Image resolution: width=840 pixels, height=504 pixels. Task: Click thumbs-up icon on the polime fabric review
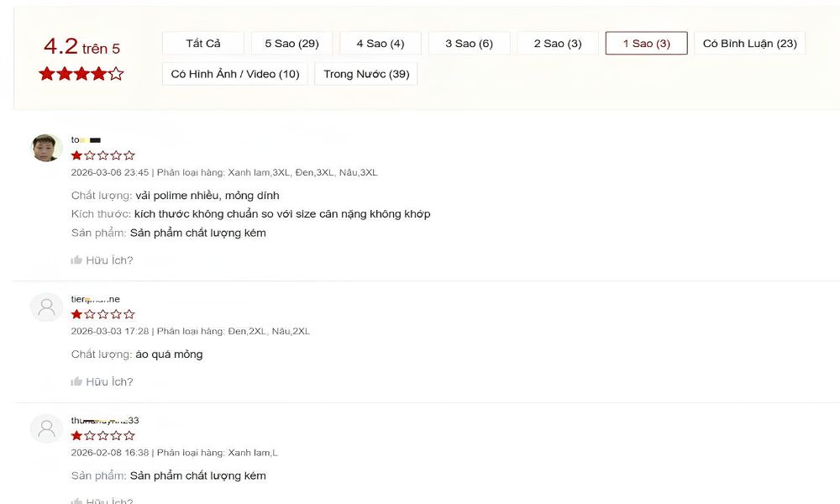coord(76,260)
